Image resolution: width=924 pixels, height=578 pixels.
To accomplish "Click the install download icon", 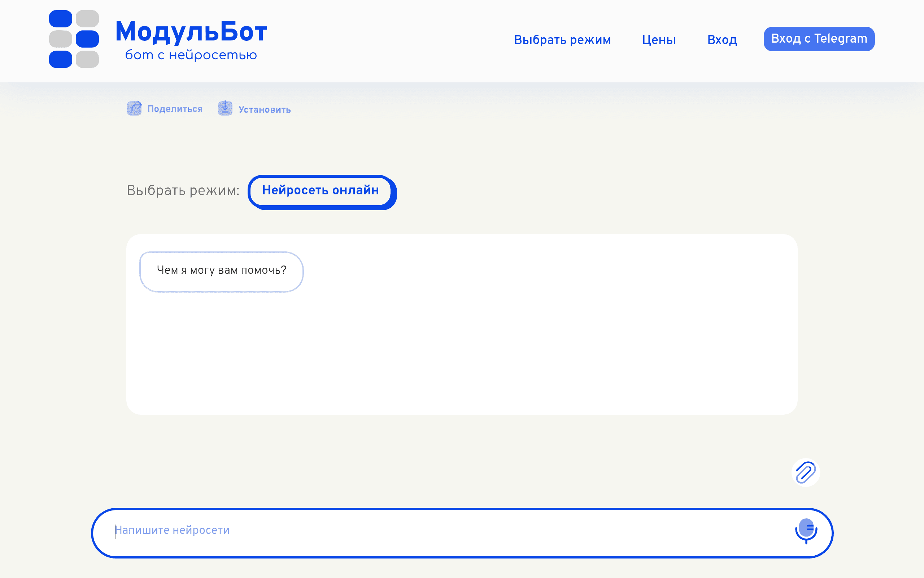I will click(x=225, y=108).
